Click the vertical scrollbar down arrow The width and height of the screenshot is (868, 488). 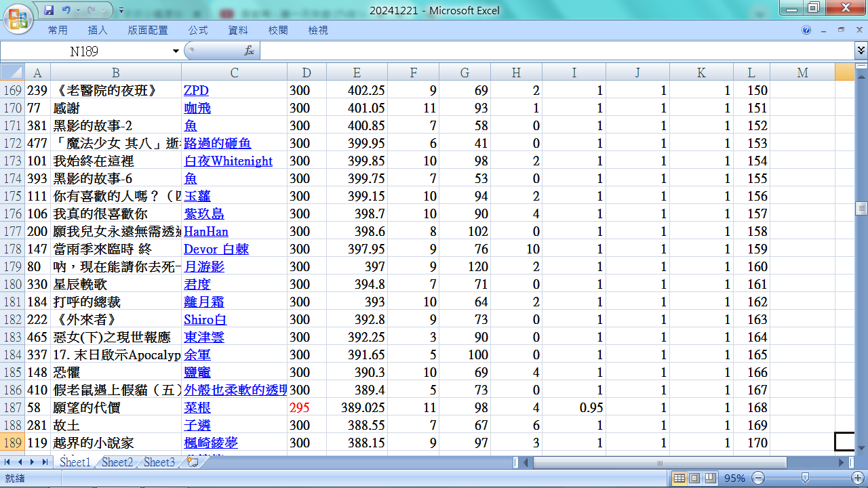coord(861,447)
